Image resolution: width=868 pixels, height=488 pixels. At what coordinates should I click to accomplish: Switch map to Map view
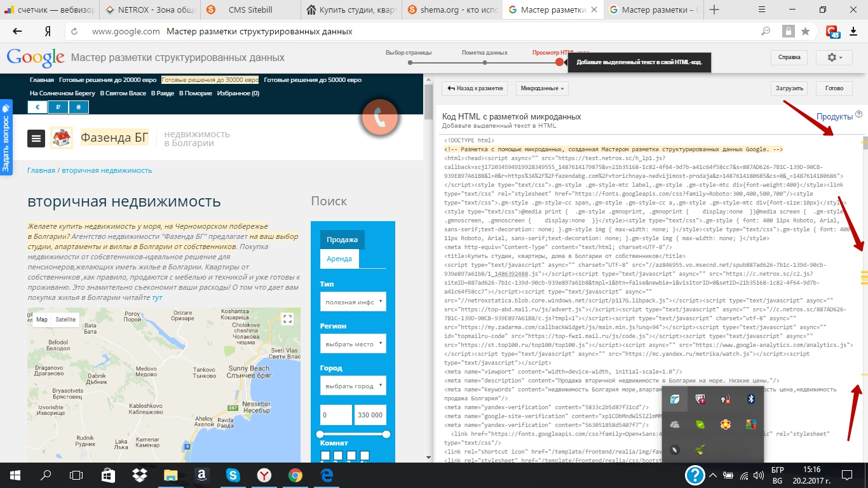coord(42,320)
